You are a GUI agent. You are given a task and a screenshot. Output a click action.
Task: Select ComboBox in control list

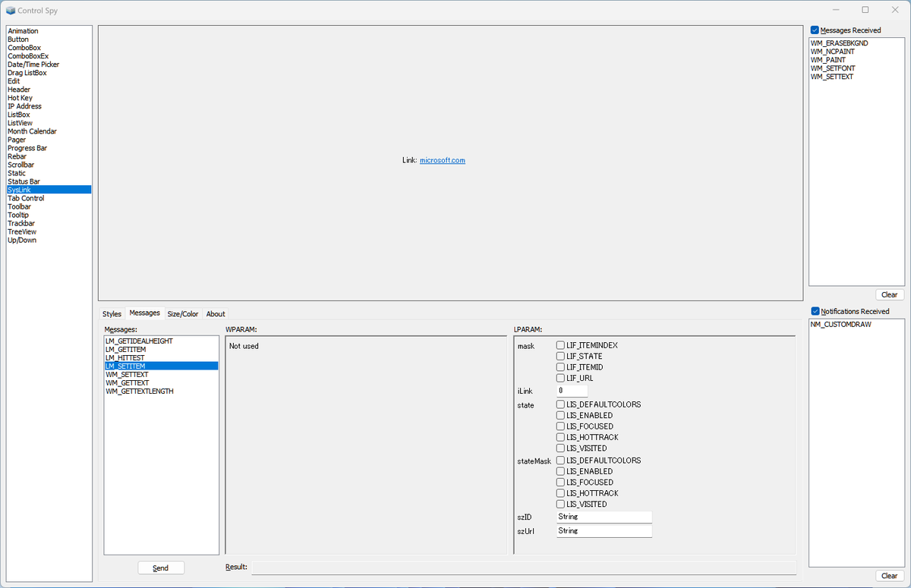[x=49, y=48]
